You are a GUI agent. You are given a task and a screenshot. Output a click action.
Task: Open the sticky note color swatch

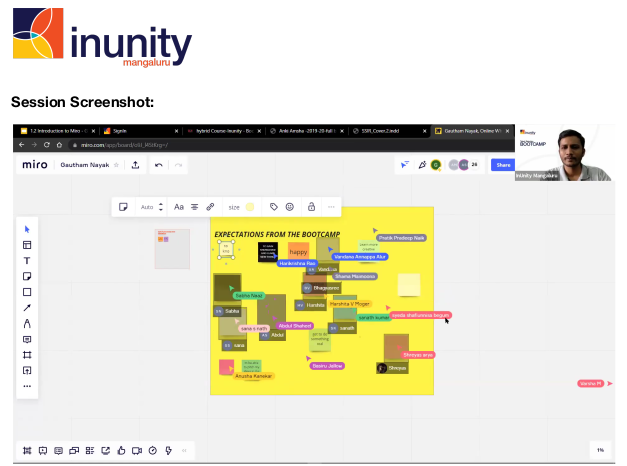click(250, 207)
